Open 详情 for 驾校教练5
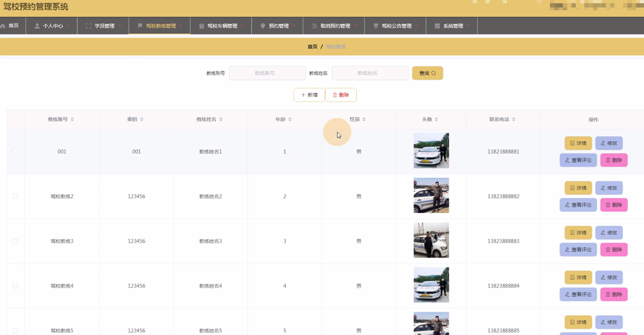Image resolution: width=644 pixels, height=335 pixels. coord(578,322)
